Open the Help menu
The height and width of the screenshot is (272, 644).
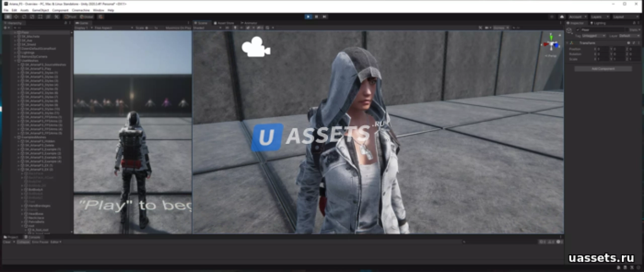point(111,10)
